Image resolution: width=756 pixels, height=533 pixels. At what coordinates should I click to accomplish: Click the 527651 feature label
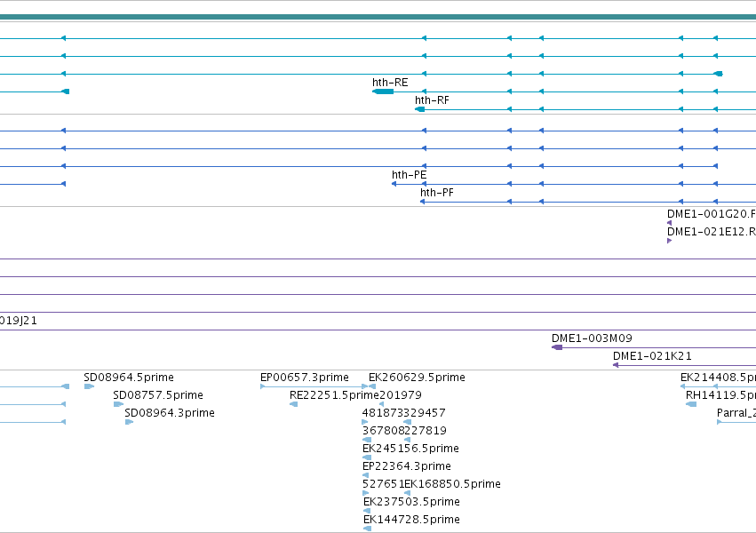click(x=383, y=484)
